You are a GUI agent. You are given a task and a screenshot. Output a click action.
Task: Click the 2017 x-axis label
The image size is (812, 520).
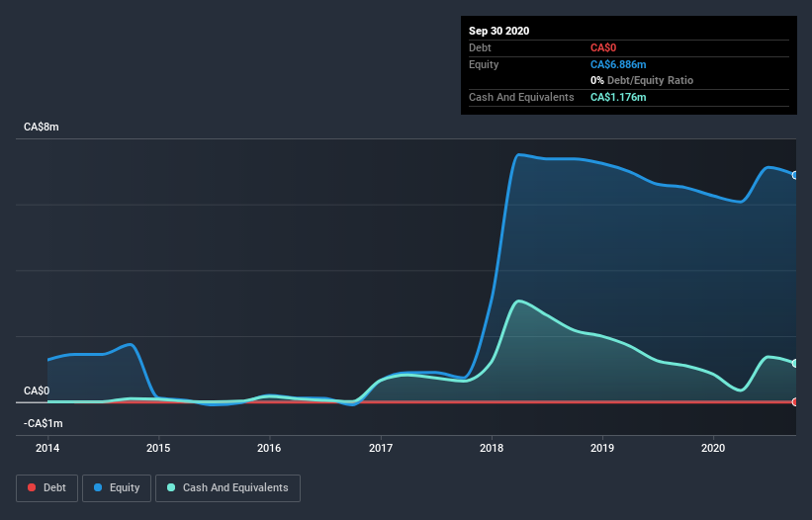coord(381,448)
